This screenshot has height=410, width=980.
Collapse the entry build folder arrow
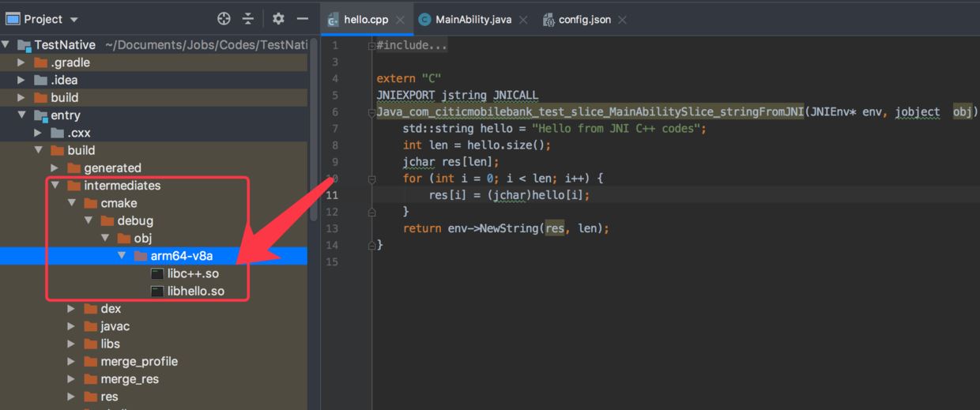[39, 150]
